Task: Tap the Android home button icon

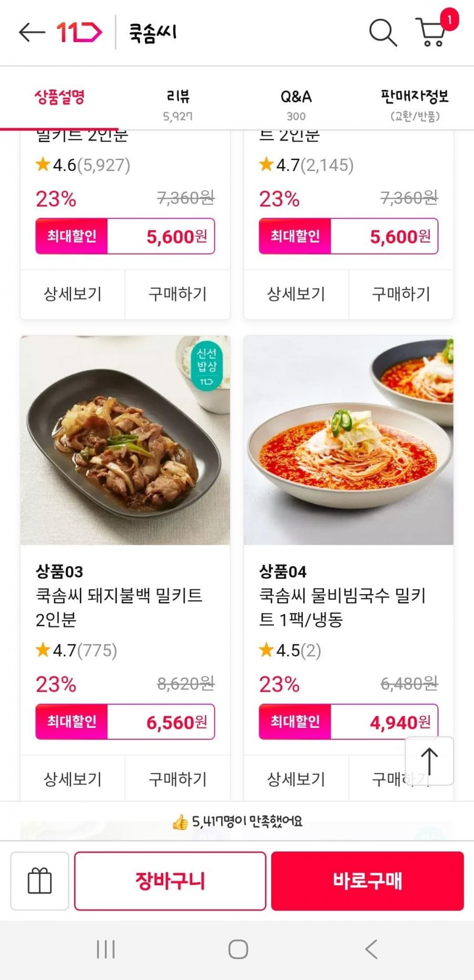Action: point(238,949)
